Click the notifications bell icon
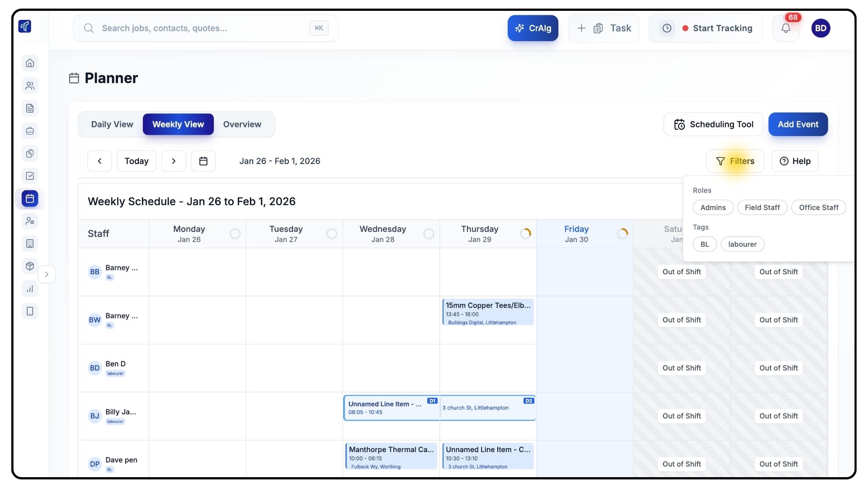The image size is (868, 488). (x=786, y=28)
